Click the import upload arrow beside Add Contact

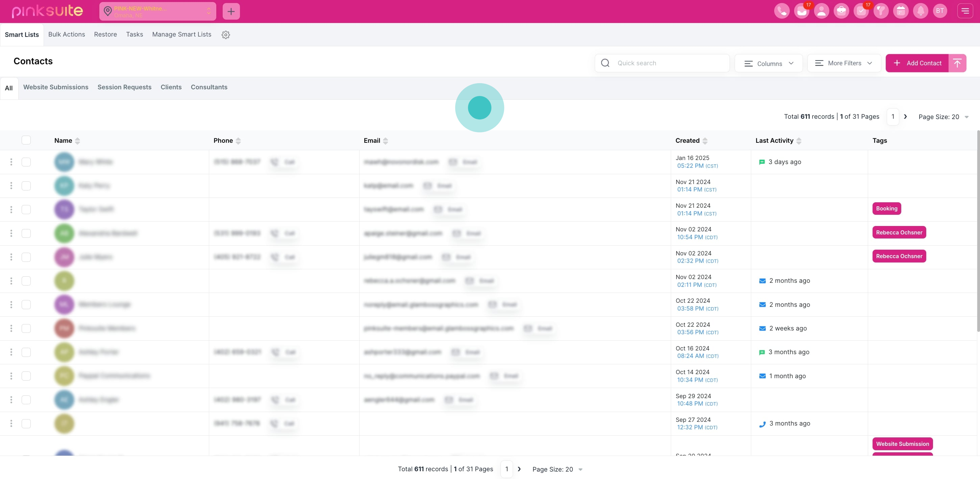[x=957, y=63]
